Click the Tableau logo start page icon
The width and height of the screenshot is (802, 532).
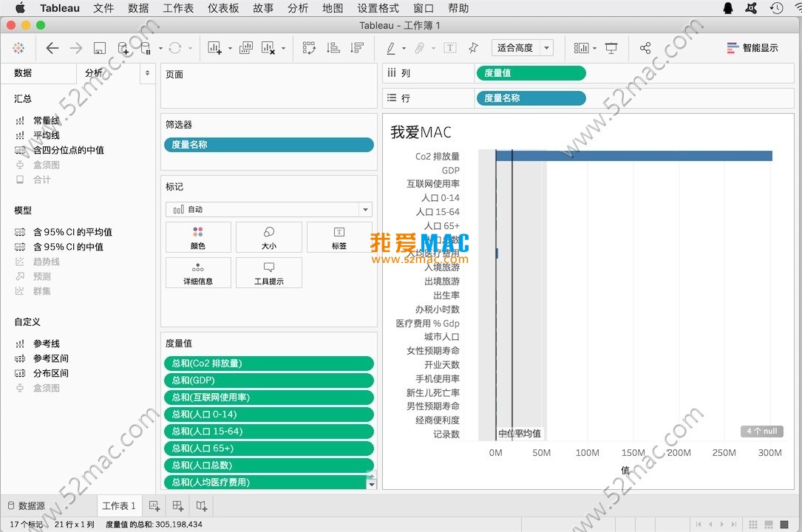coord(18,48)
